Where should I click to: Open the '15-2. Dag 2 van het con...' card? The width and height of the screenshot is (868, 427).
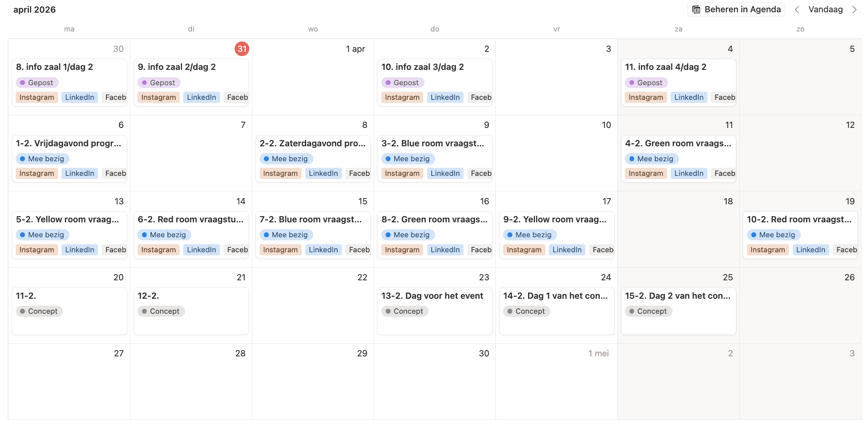678,296
